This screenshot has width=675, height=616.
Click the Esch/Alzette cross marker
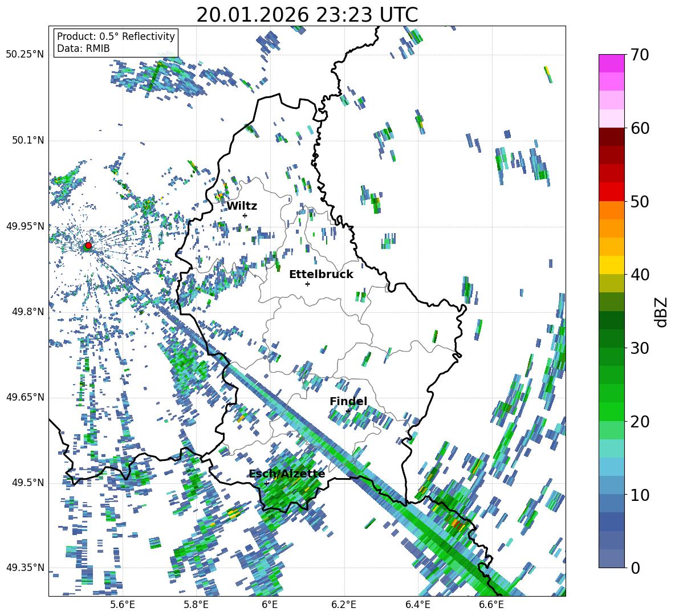(x=266, y=483)
